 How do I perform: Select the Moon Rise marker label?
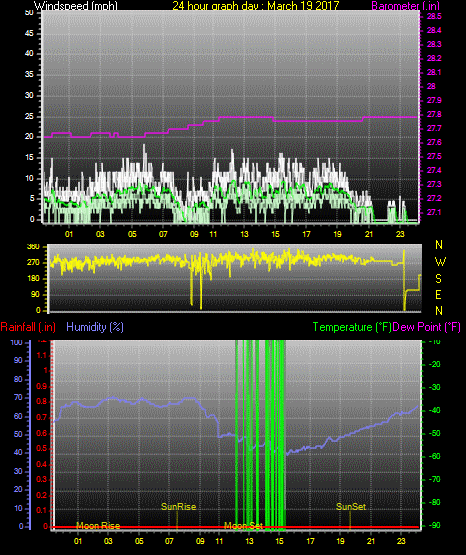point(98,526)
